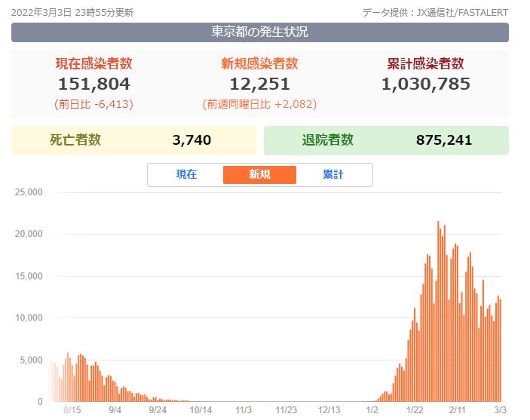Click the 東京都の発生状況 header bar

(260, 32)
